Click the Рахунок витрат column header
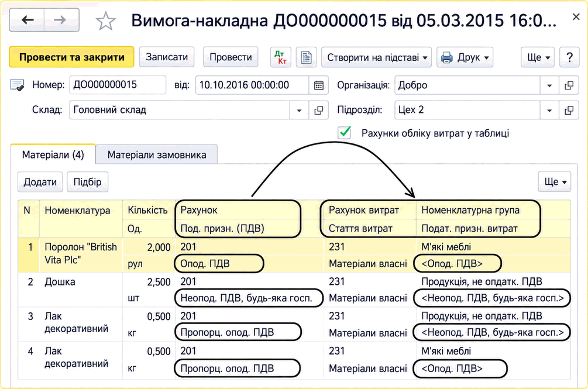The width and height of the screenshot is (588, 389). point(369,210)
